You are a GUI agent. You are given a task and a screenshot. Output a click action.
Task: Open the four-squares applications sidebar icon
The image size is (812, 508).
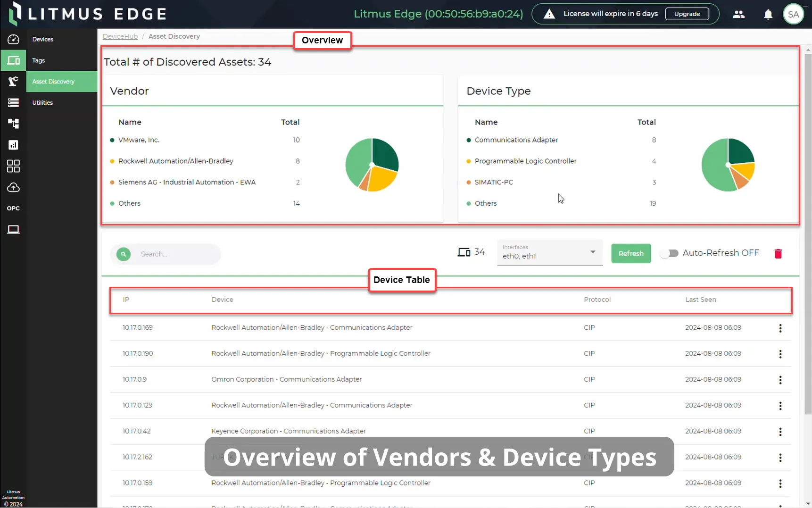13,166
